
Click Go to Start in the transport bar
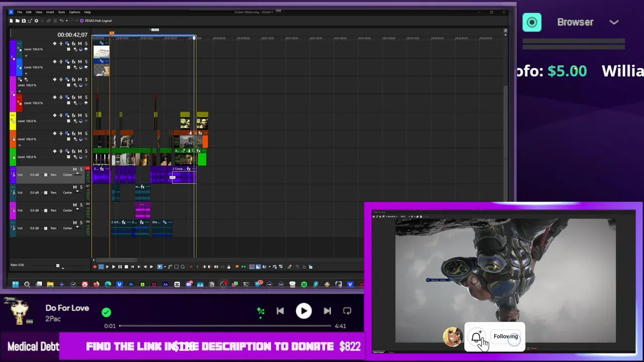click(x=132, y=266)
